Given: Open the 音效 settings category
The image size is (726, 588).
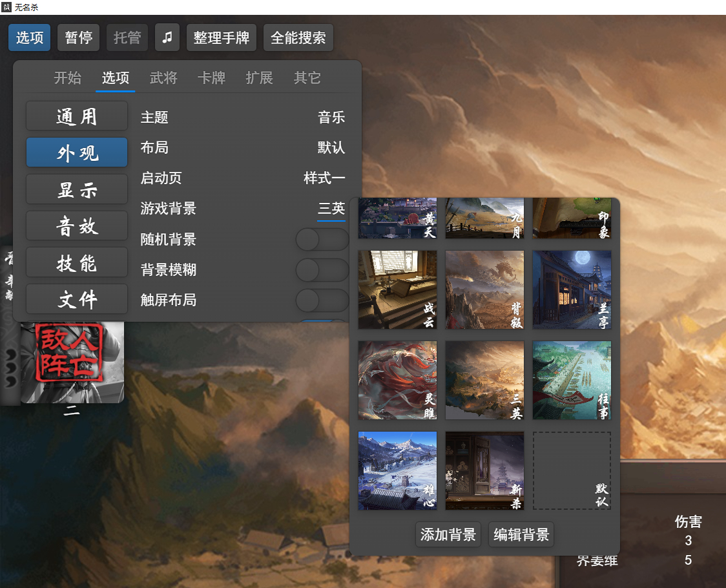Looking at the screenshot, I should (77, 226).
